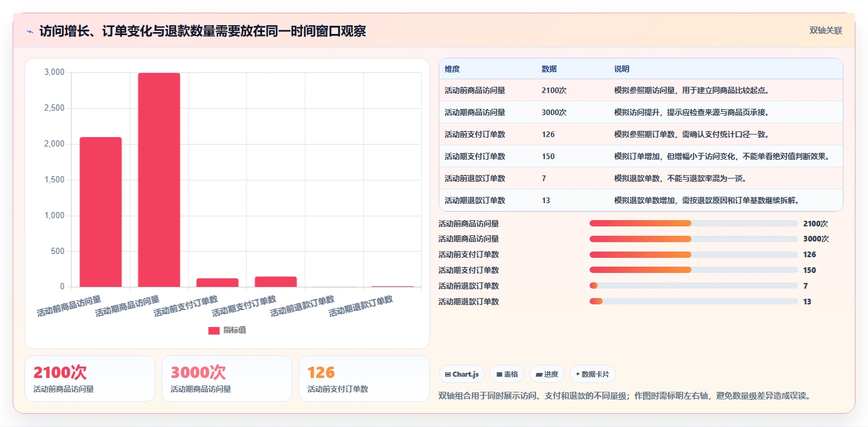The image size is (868, 427).
Task: Click the 维度 table column header
Action: (452, 69)
